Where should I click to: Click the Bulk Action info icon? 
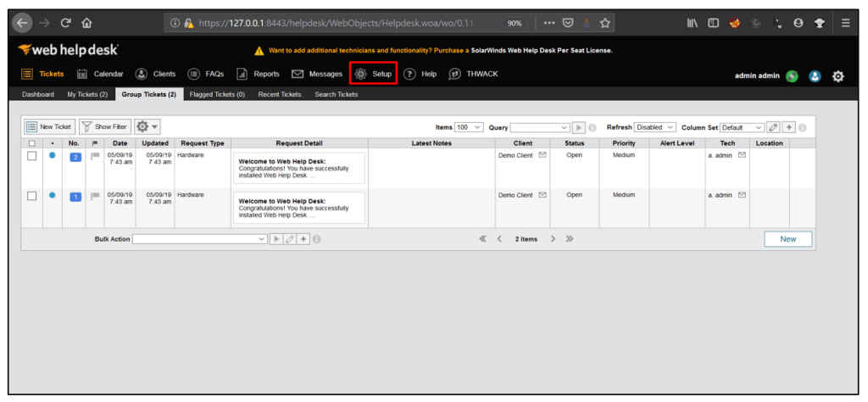pos(317,239)
